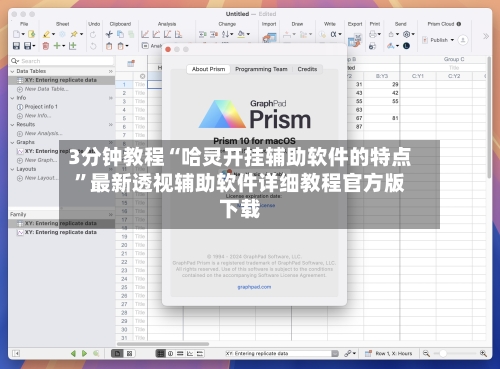Open the highlight color dropdown arrow
The image size is (500, 369).
pyautogui.click(x=53, y=34)
